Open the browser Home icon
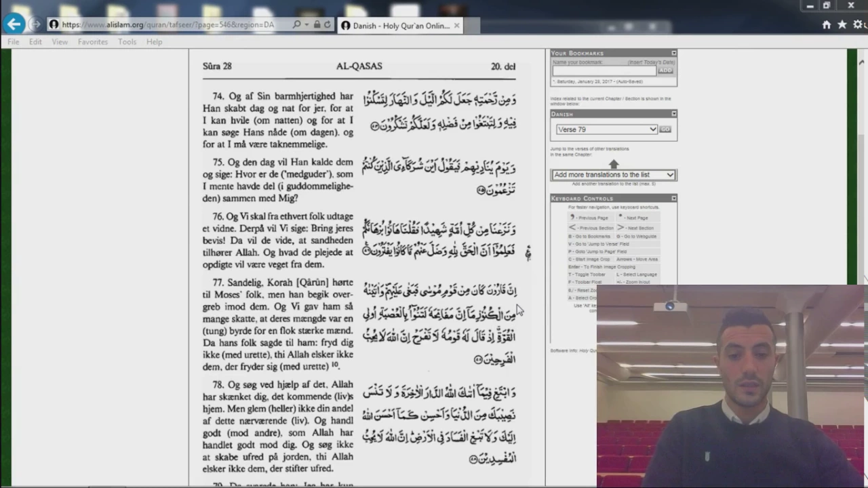The width and height of the screenshot is (868, 488). point(826,24)
